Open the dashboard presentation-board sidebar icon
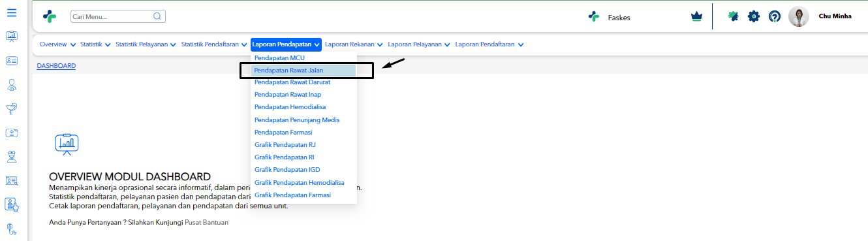Image resolution: width=868 pixels, height=241 pixels. (x=12, y=36)
